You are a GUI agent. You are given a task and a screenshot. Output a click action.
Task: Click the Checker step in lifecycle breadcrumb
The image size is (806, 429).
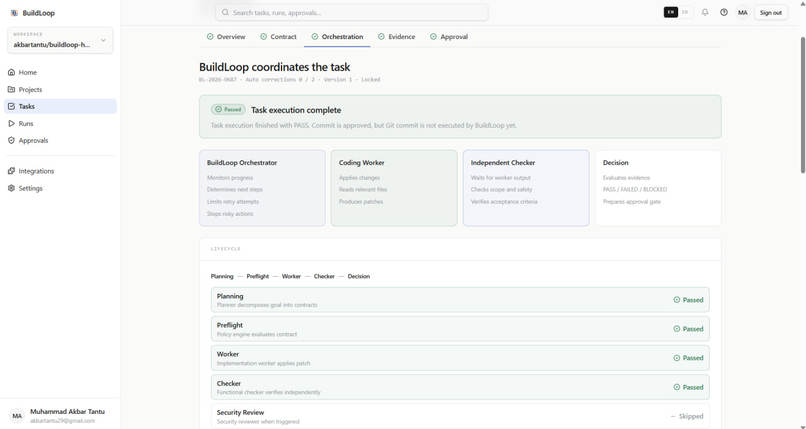(x=324, y=276)
